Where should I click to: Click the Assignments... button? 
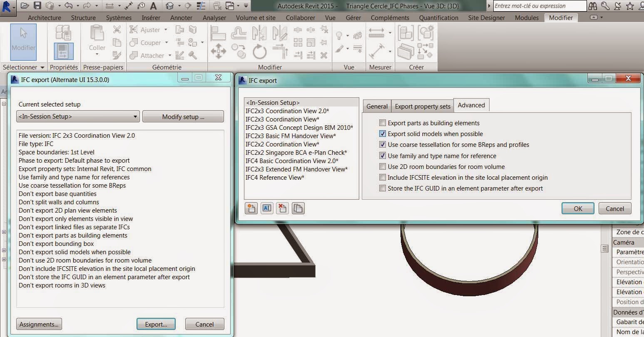coord(39,324)
